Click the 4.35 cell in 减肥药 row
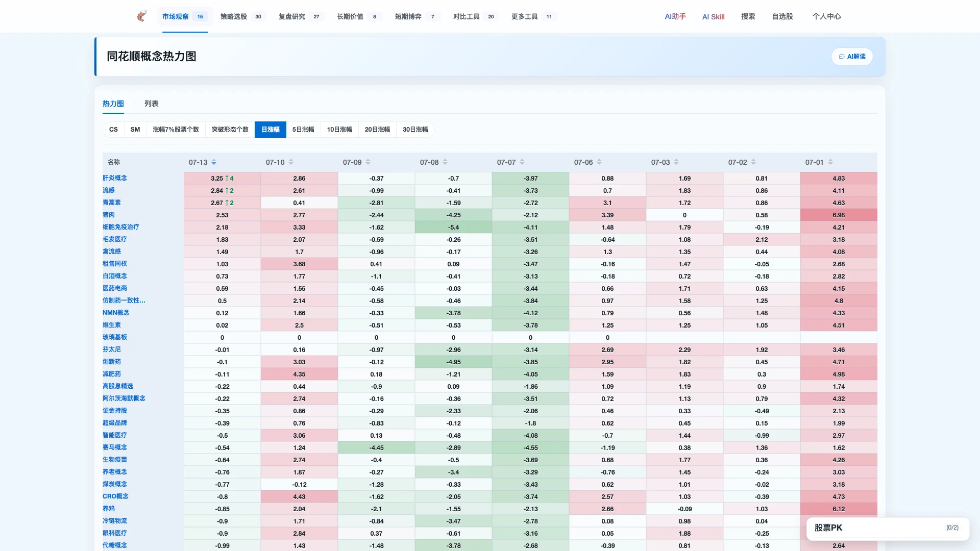This screenshot has width=980, height=551. [299, 374]
